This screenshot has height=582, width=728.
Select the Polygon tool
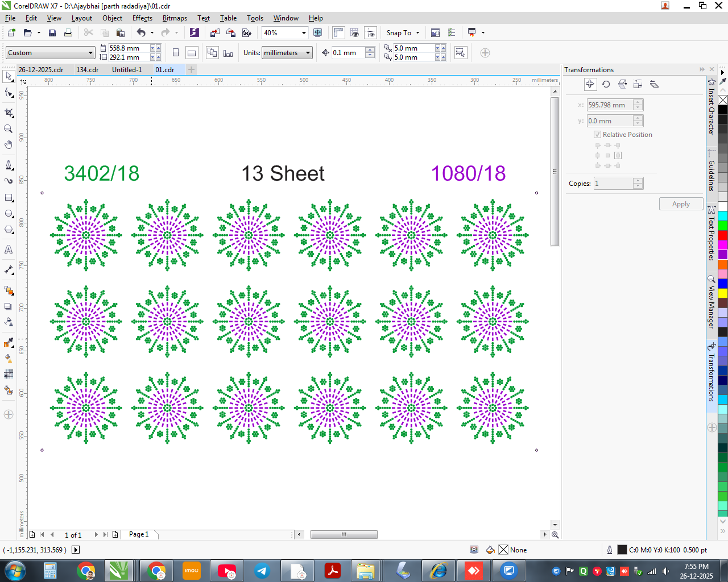coord(9,230)
